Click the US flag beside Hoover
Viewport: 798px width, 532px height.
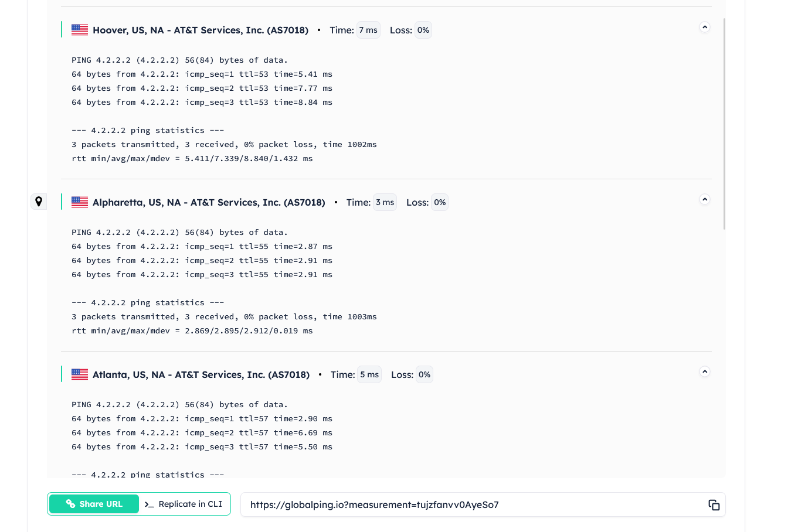pos(80,30)
